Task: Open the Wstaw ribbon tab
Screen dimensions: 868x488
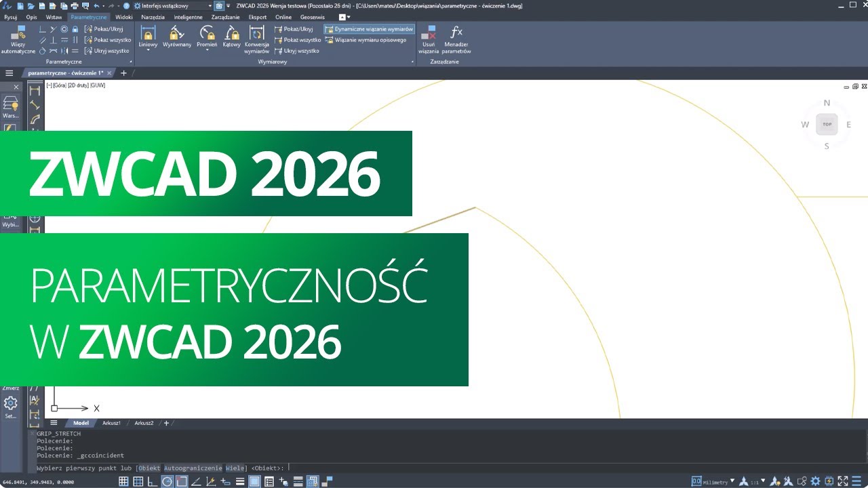Action: click(x=54, y=17)
